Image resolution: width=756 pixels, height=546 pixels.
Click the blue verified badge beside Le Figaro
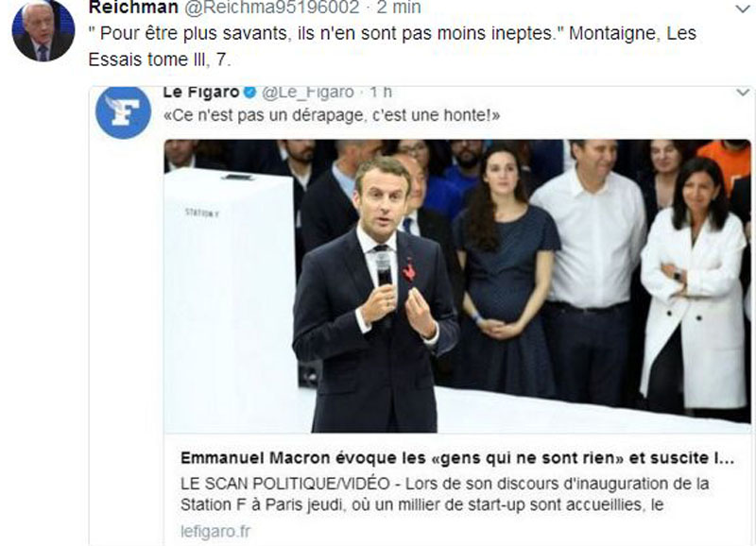tap(249, 92)
